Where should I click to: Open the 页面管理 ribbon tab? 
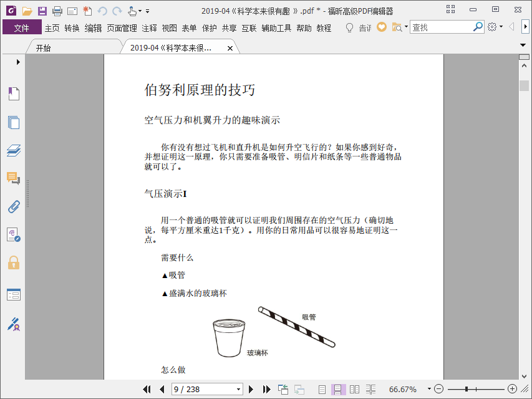122,28
